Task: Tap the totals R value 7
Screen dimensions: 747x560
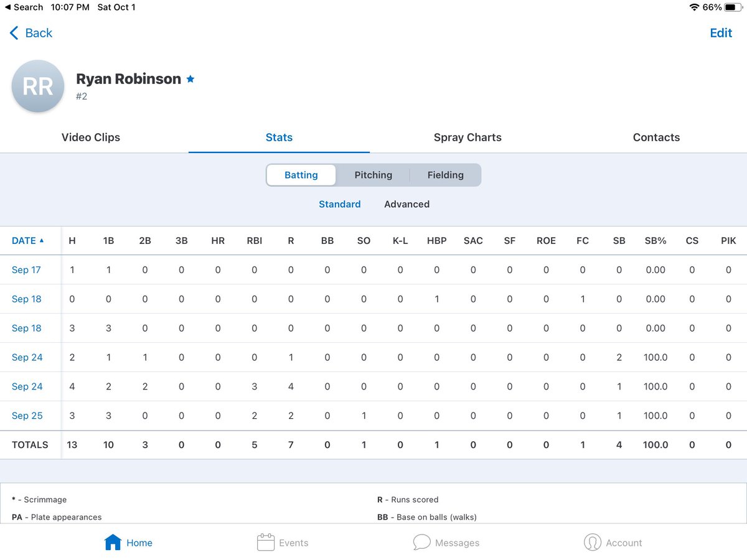Action: tap(291, 445)
